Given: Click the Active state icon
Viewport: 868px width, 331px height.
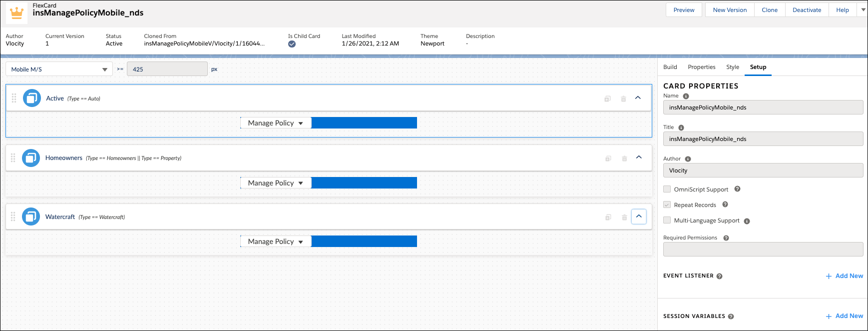Looking at the screenshot, I should point(32,98).
